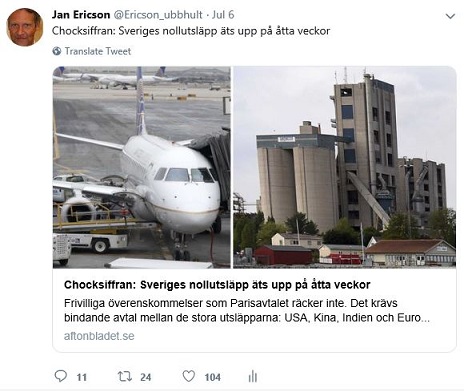Open the Chocksiffran article headline in card

point(217,285)
